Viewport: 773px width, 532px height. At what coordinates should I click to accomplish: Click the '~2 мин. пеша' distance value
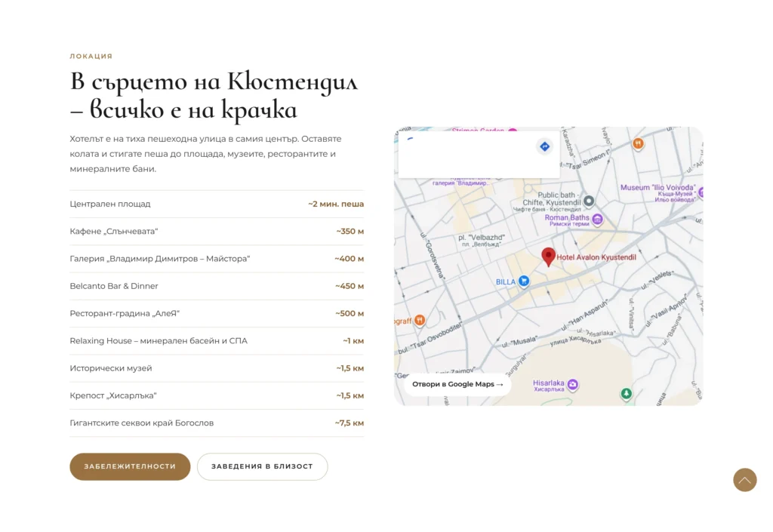tap(336, 204)
